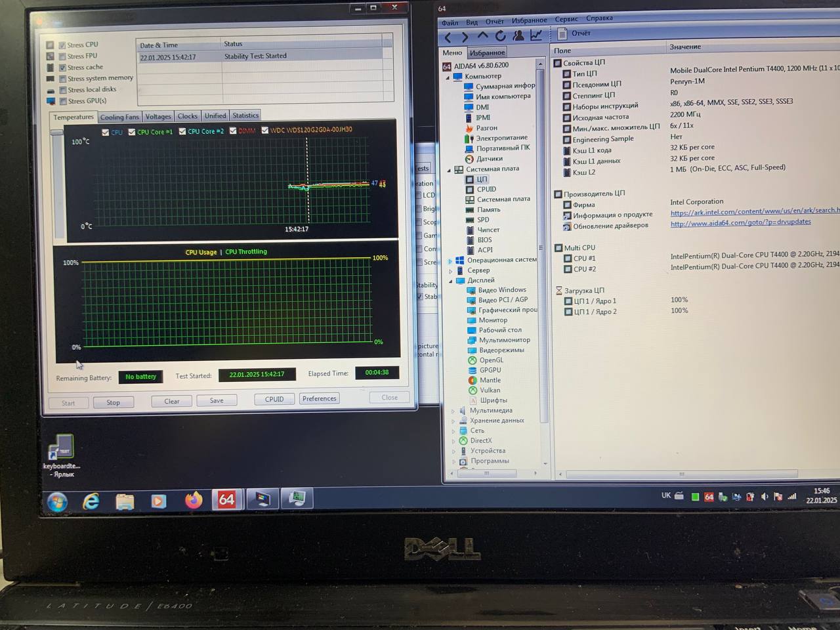Collapse the Системная плата parent tree node

click(450, 170)
